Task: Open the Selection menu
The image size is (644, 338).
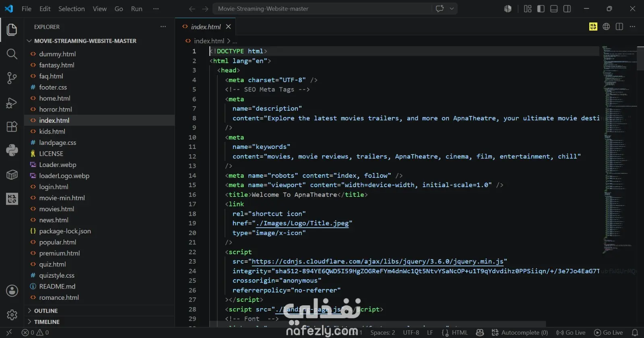Action: point(72,9)
